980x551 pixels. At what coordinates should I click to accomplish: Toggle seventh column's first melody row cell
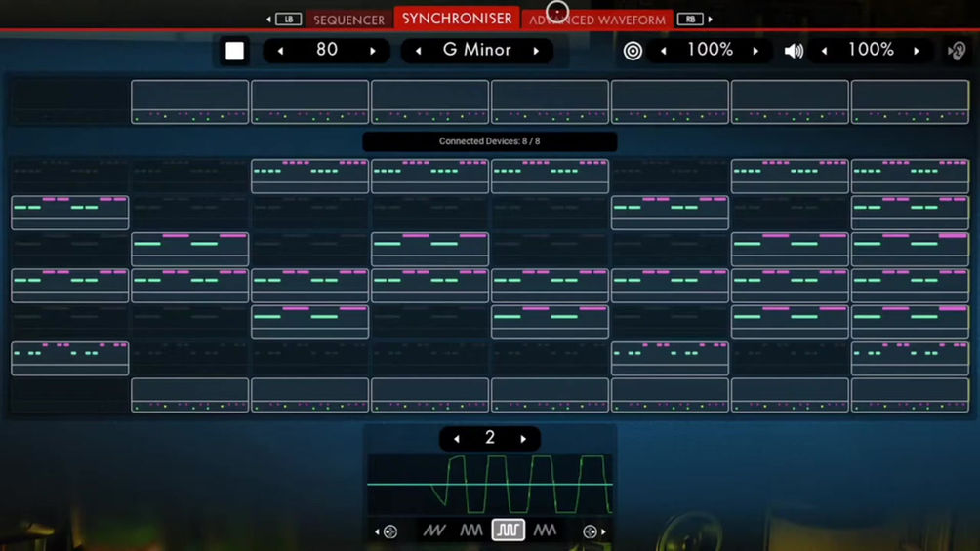point(790,177)
